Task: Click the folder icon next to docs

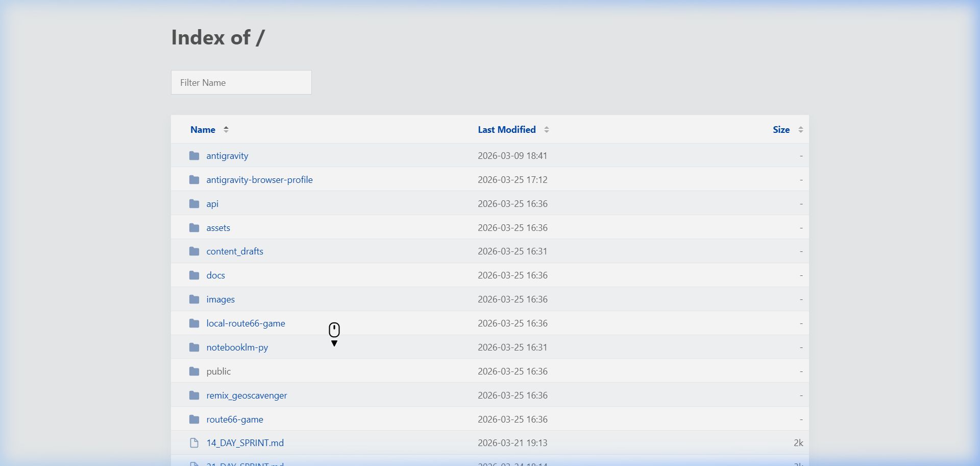Action: [194, 275]
